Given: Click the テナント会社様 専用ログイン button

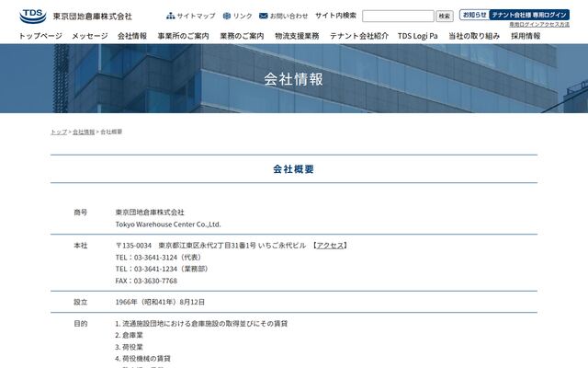Looking at the screenshot, I should (x=529, y=15).
